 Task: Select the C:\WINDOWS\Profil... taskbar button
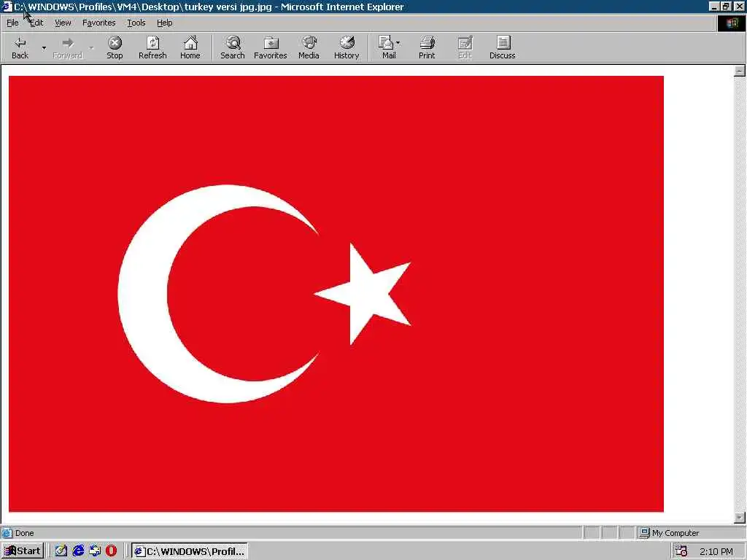190,551
